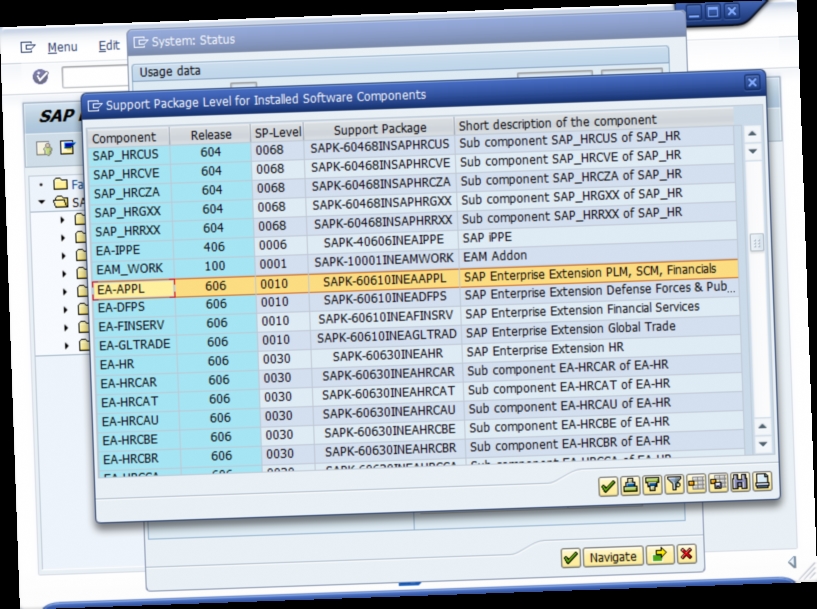The width and height of the screenshot is (817, 609).
Task: Print the support package component list
Action: 762,481
